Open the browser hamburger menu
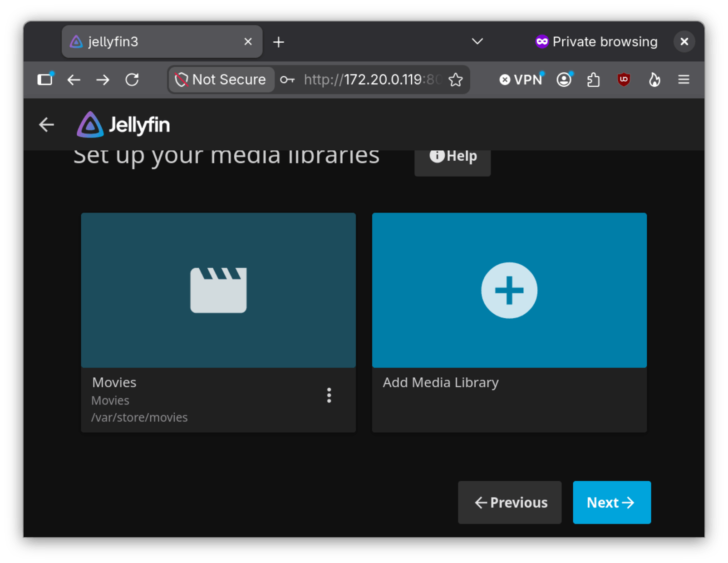The height and width of the screenshot is (563, 728). click(x=684, y=80)
